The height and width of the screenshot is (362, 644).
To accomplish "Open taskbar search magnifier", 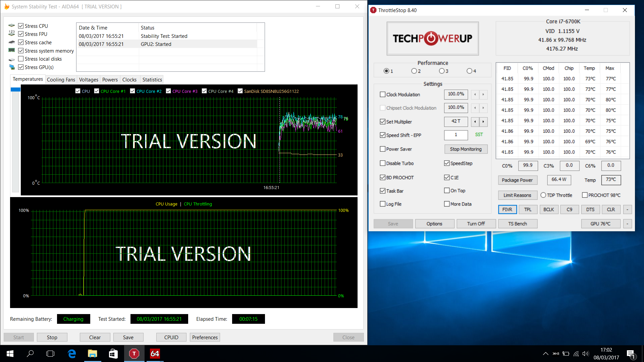I will pyautogui.click(x=30, y=354).
